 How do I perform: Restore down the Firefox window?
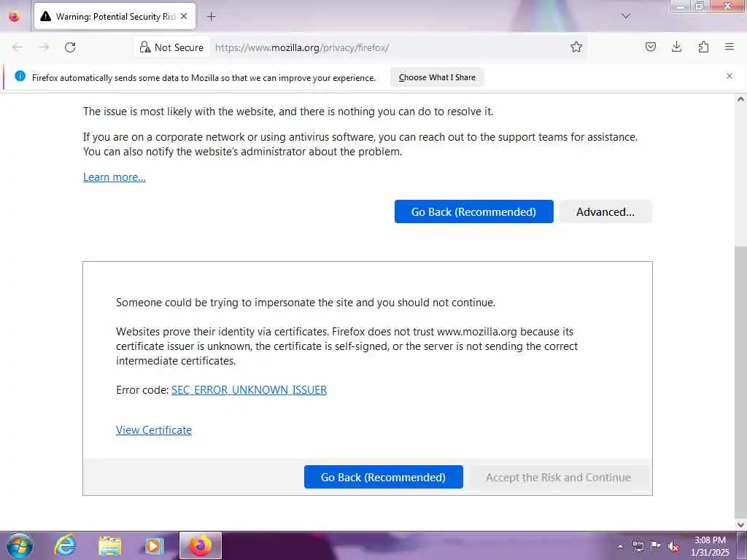pos(700,6)
